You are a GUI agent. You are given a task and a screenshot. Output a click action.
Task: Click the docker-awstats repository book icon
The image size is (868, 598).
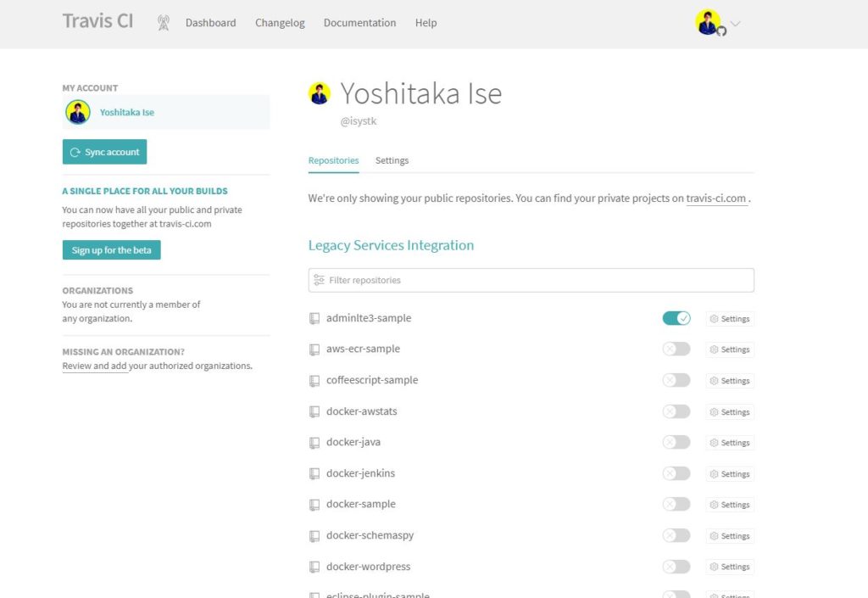314,411
